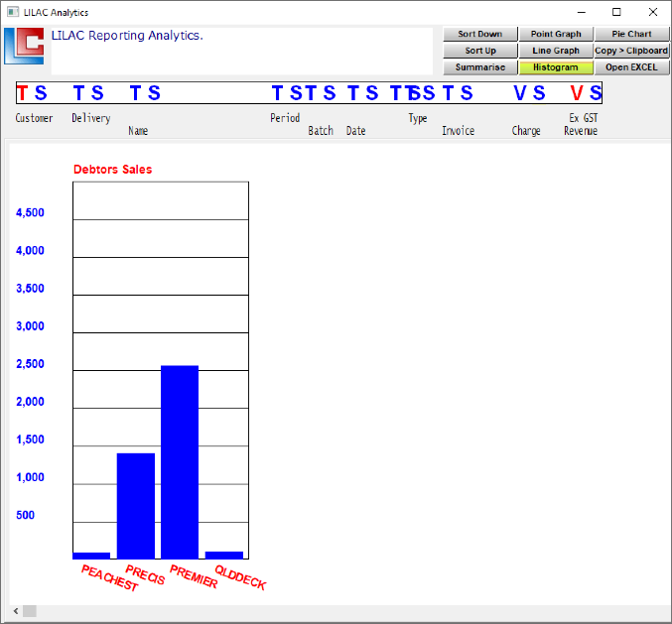Switch to Line Graph view
The image size is (672, 624).
555,51
